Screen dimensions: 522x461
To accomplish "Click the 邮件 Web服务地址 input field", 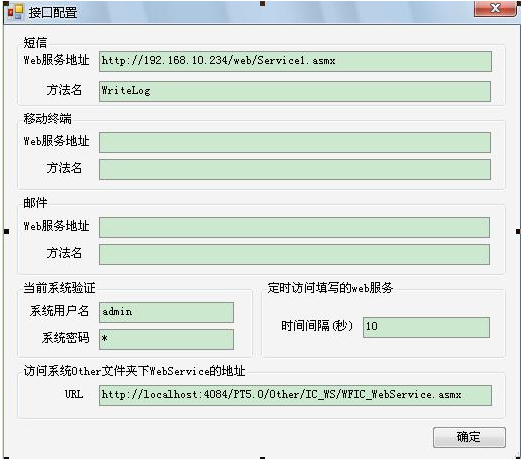I will (294, 227).
